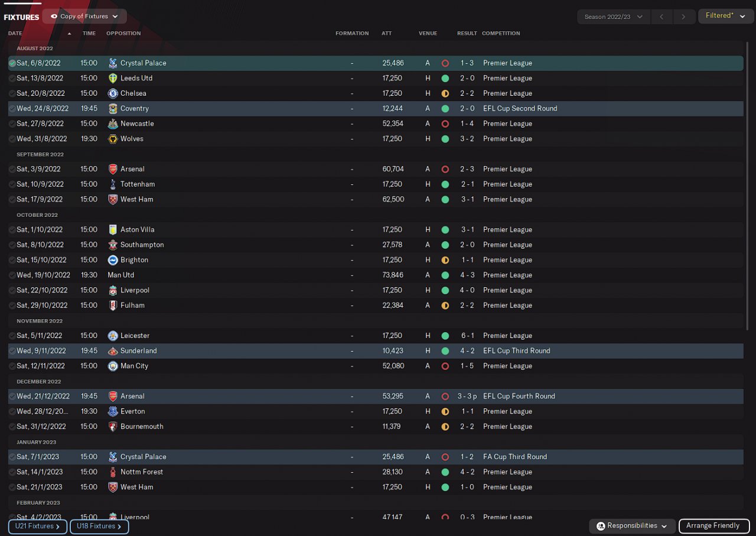Click the Brighton club badge

point(113,260)
